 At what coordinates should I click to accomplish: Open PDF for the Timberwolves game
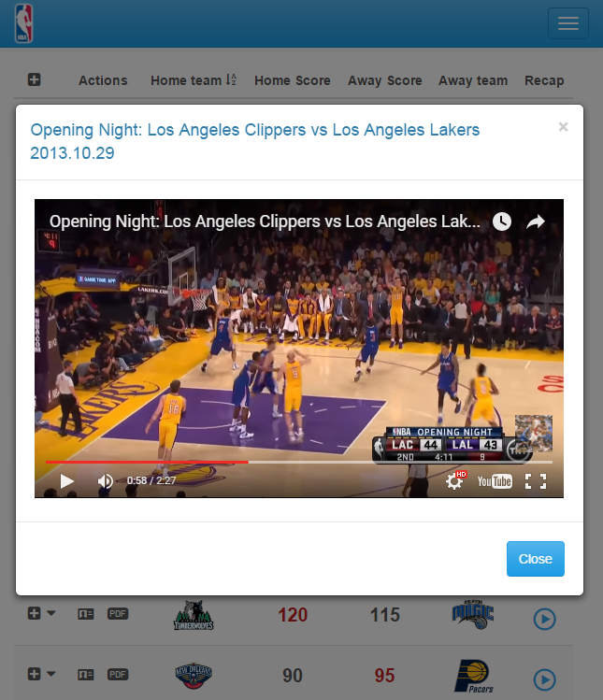[117, 614]
